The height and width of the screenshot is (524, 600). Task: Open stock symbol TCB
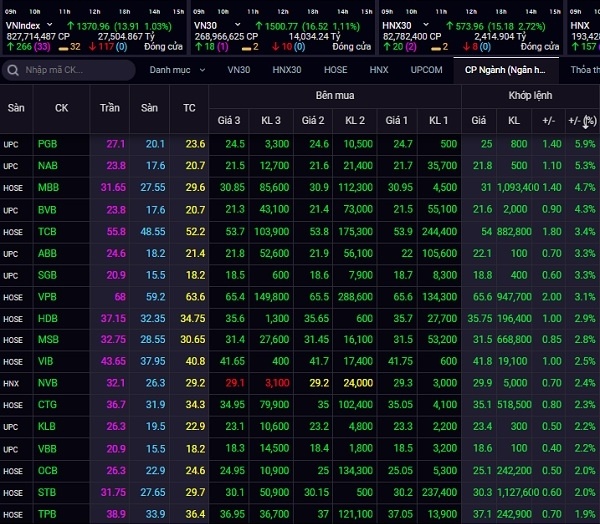(x=47, y=232)
